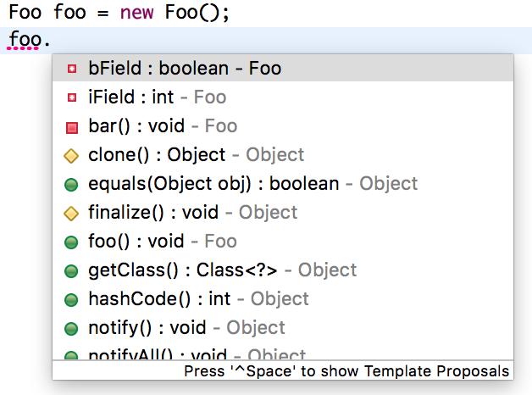Viewport: 532px width, 395px height.
Task: Click the green circle icon beside hashCode()
Action: (71, 299)
